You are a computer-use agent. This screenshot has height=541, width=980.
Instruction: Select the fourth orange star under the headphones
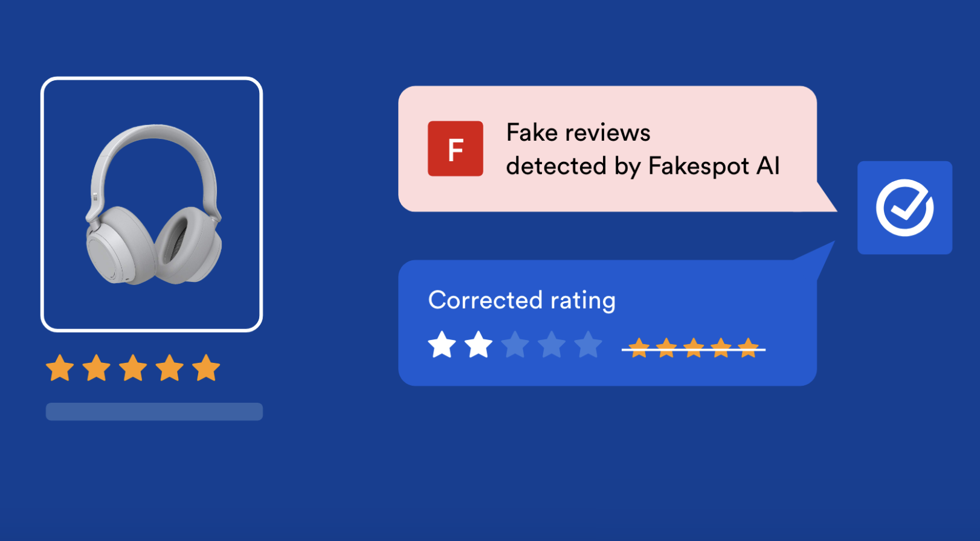[170, 368]
